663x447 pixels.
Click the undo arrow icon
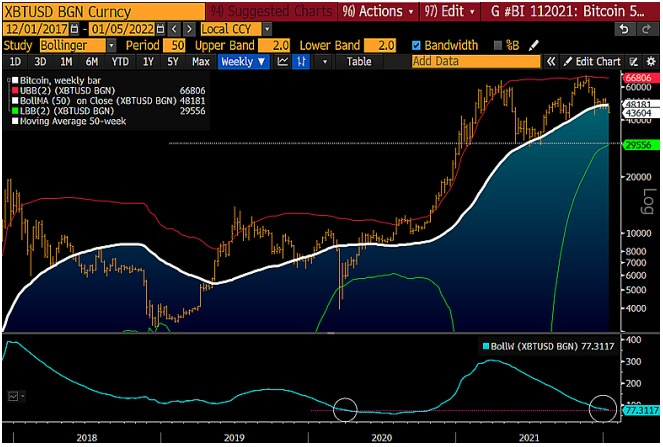(623, 29)
